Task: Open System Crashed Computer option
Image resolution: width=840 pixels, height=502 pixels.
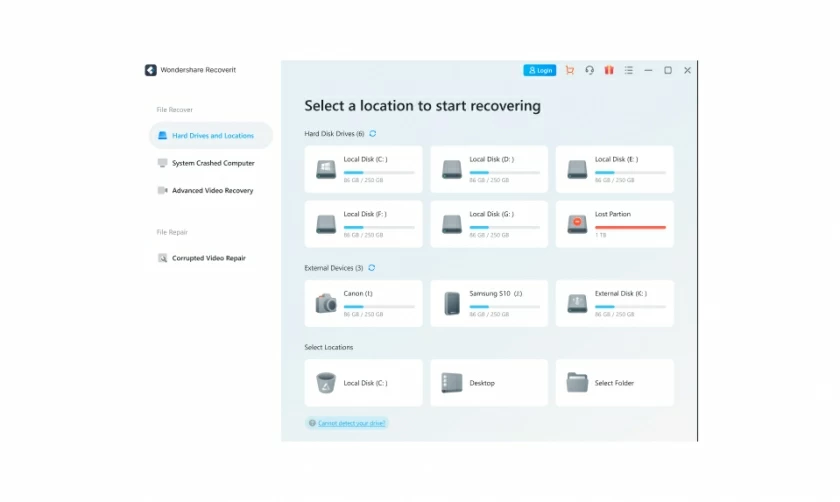Action: click(x=211, y=163)
